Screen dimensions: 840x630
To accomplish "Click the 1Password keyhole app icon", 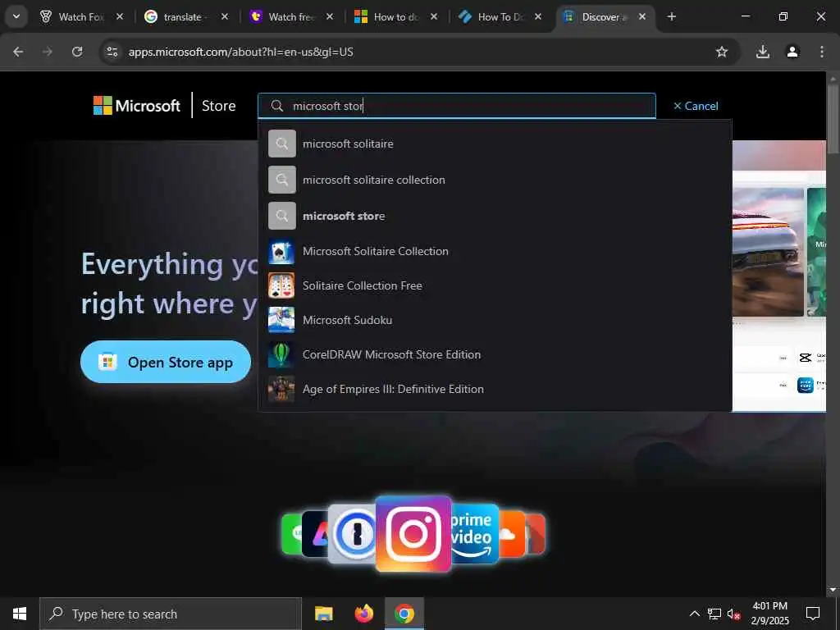I will click(354, 534).
